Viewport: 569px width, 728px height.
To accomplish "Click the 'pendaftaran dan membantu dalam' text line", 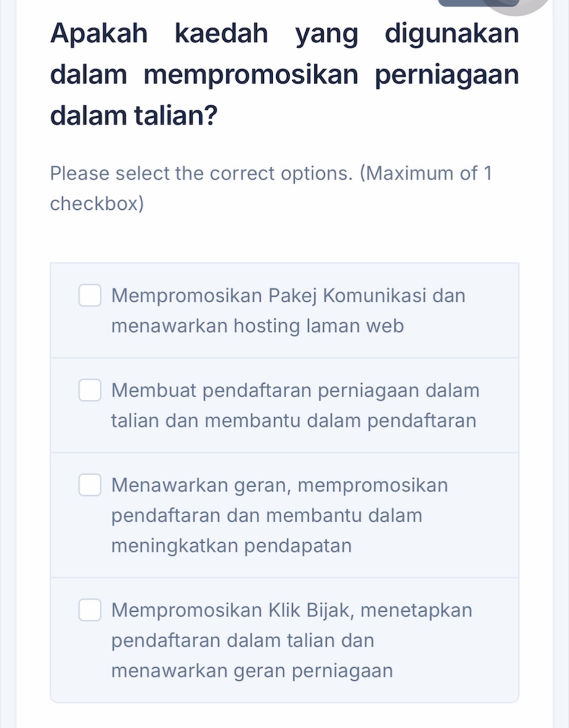I will 266,515.
